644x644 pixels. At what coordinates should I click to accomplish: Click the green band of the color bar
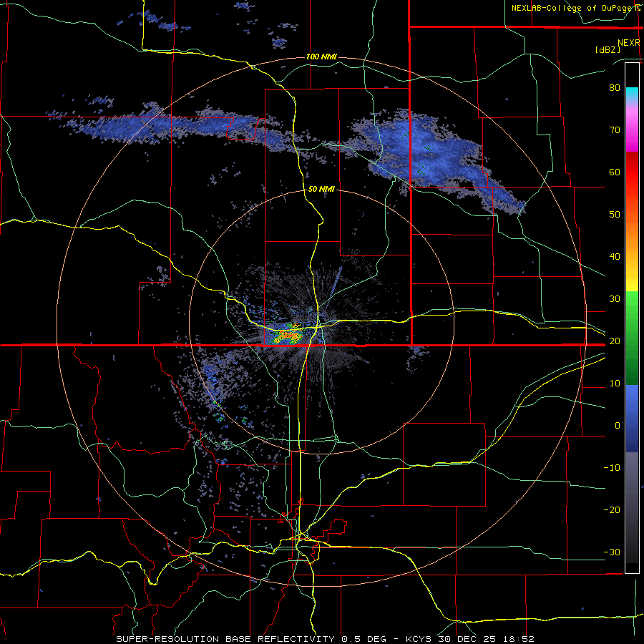pyautogui.click(x=632, y=338)
